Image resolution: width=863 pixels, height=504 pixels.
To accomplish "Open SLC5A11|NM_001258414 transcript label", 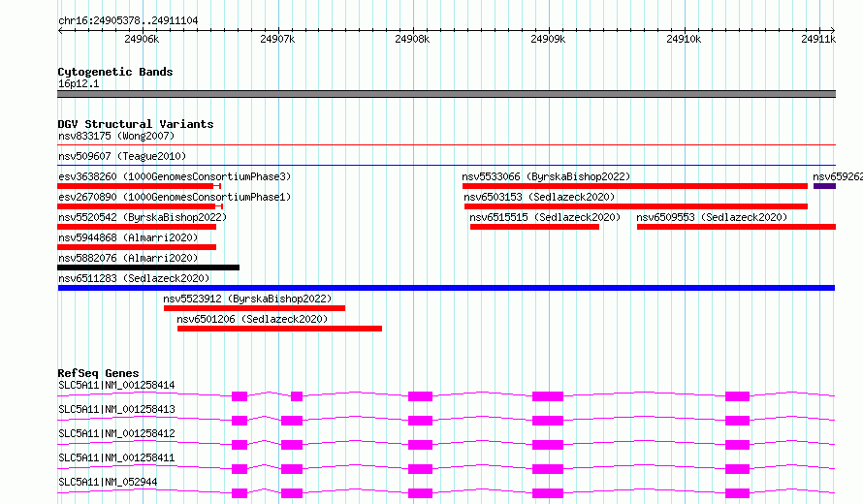I will click(x=116, y=385).
